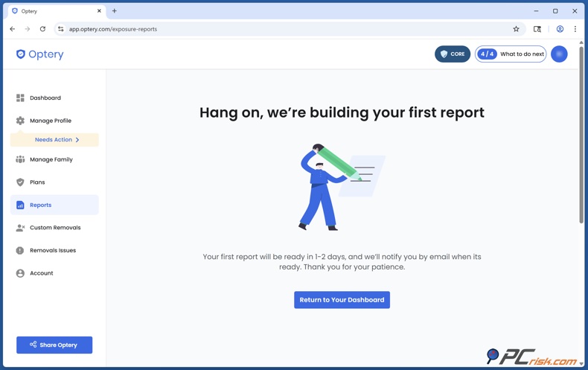
Task: Open the Chrome three-dot menu
Action: pyautogui.click(x=575, y=29)
